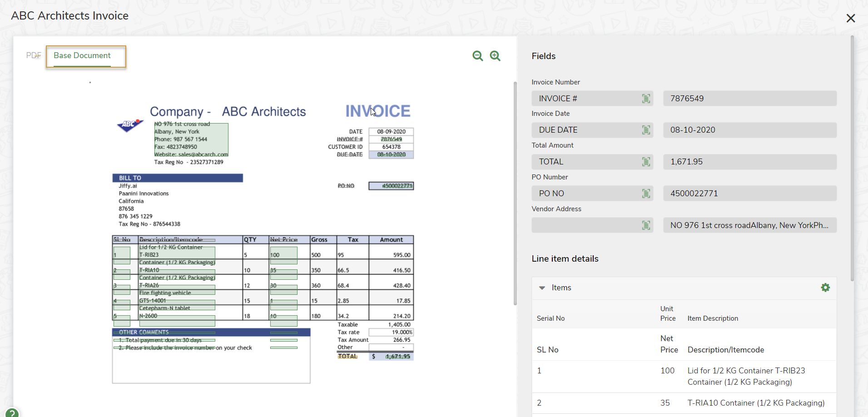Click the capture icon in PO NO field
Viewport: 868px width, 417px height.
pyautogui.click(x=646, y=194)
